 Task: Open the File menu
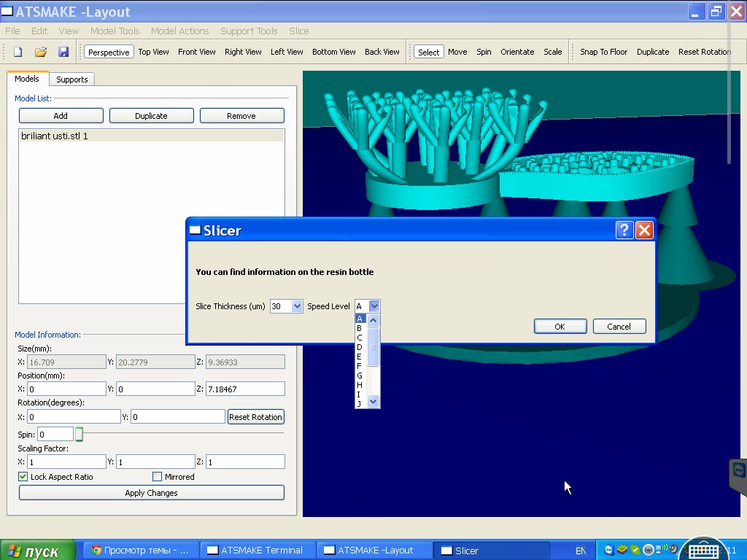pyautogui.click(x=12, y=31)
